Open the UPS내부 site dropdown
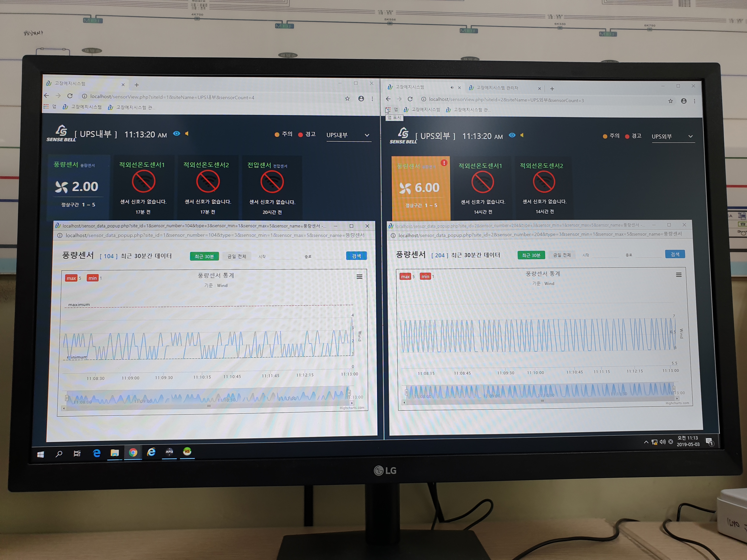This screenshot has width=747, height=560. point(348,135)
